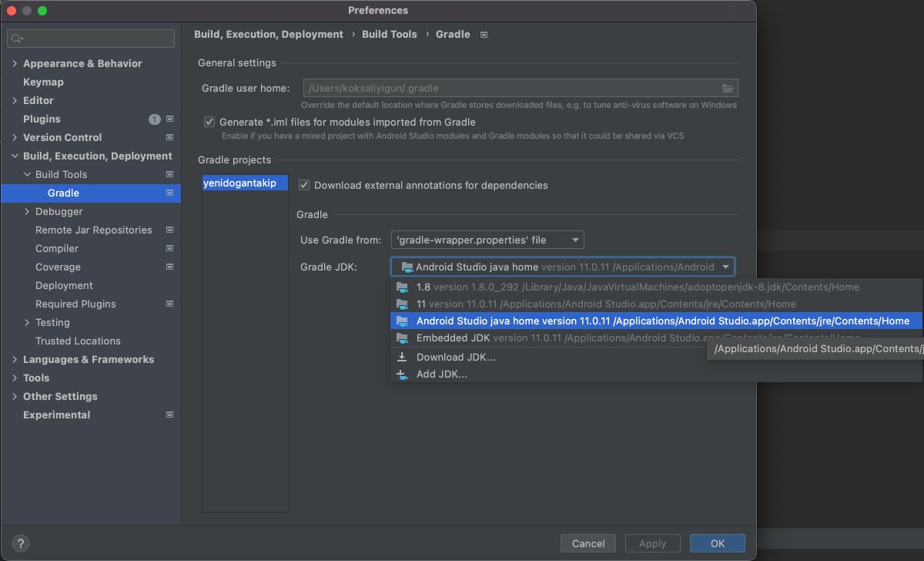The image size is (924, 561).
Task: Open Trusted Locations settings page
Action: click(x=78, y=341)
